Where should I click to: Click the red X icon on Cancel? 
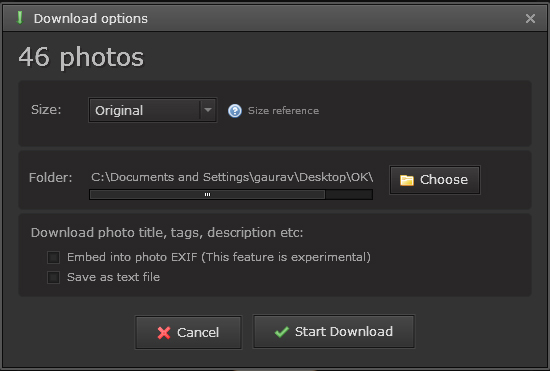click(164, 332)
